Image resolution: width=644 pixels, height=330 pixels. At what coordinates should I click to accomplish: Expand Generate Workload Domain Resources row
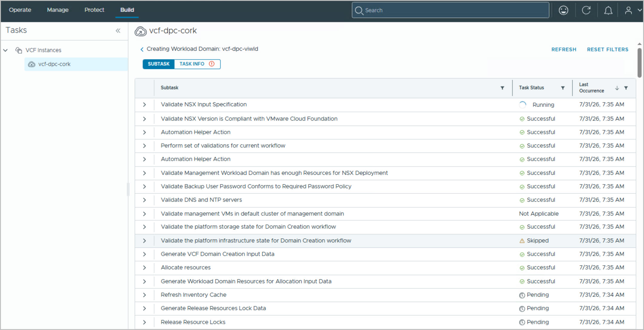click(x=145, y=282)
